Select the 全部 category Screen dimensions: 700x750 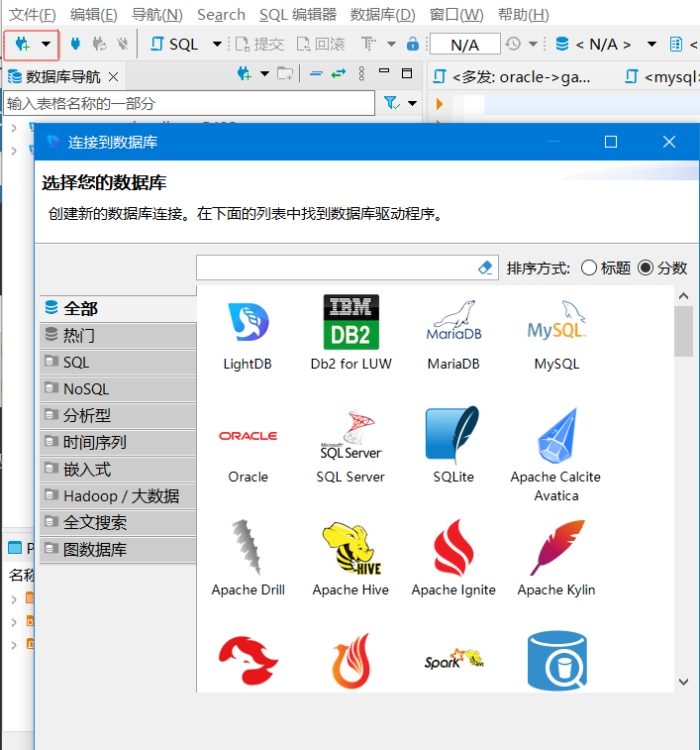(x=118, y=308)
